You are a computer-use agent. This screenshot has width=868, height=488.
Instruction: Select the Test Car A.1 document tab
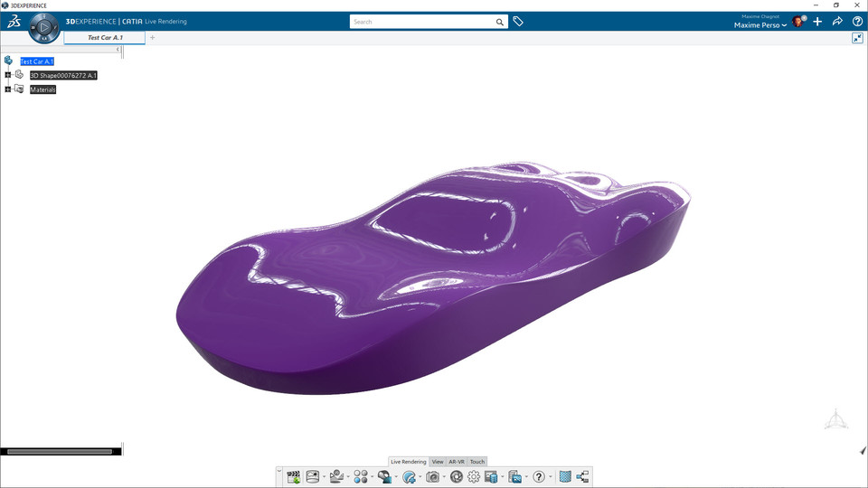pyautogui.click(x=105, y=38)
